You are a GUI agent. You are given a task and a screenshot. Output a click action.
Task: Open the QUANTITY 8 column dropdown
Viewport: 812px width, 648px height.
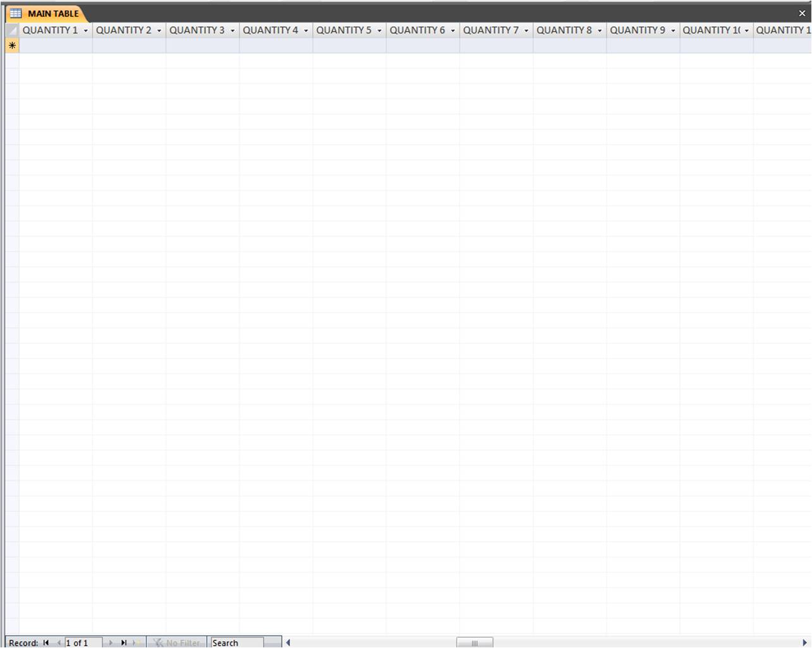click(x=600, y=30)
